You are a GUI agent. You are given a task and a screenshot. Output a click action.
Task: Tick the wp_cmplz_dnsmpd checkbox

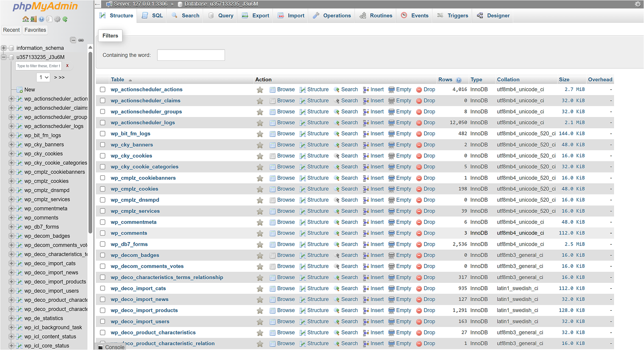(x=103, y=200)
